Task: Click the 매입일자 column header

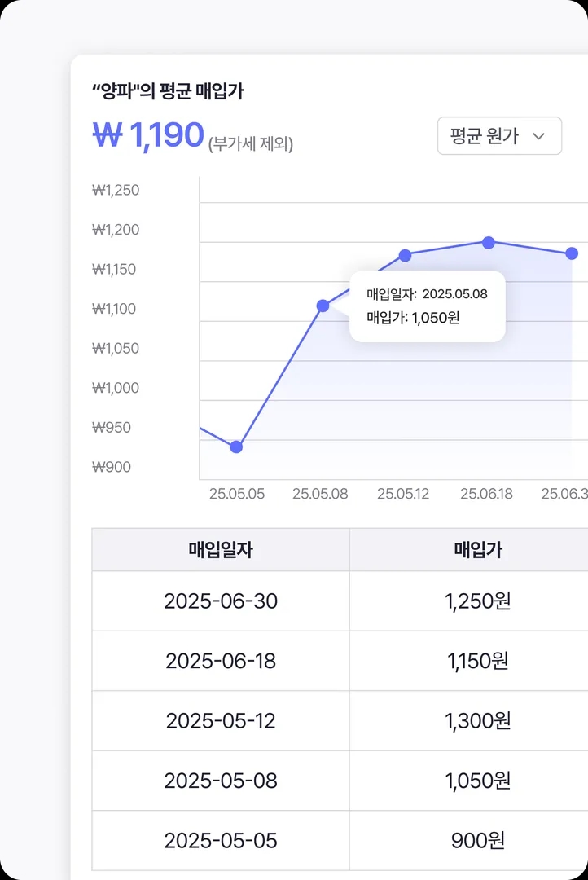Action: (221, 550)
